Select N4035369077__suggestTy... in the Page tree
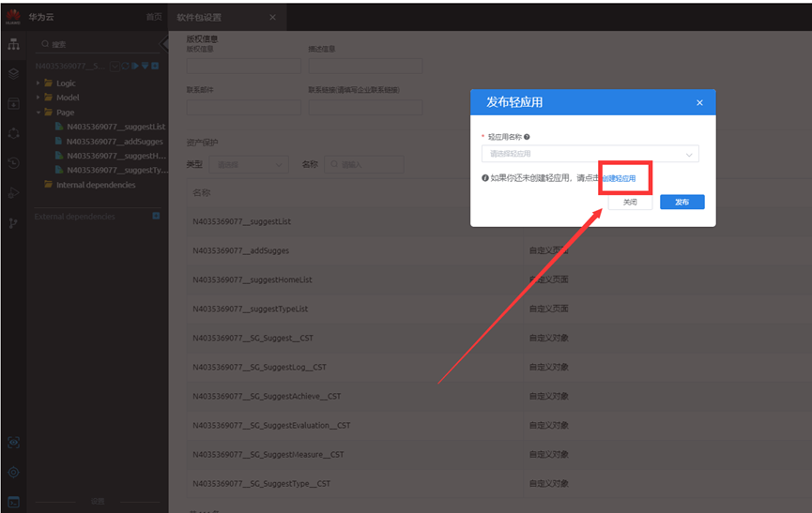This screenshot has height=513, width=812. tap(117, 170)
